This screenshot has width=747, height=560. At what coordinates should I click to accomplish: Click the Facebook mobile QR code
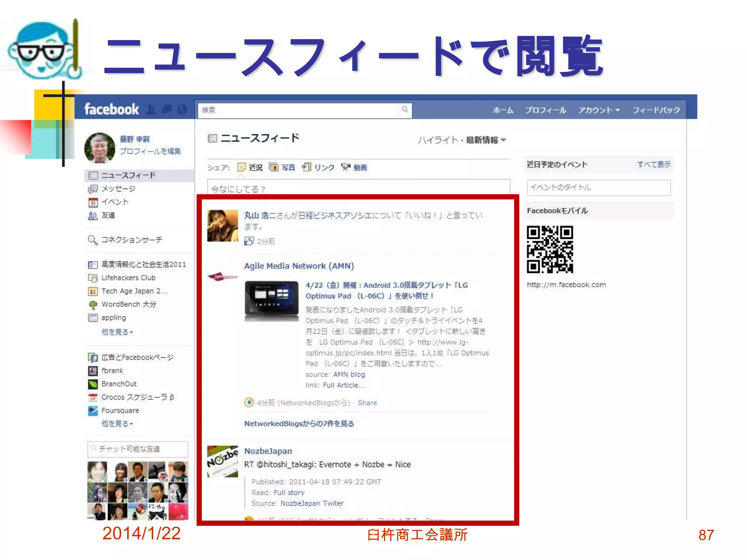pos(550,249)
